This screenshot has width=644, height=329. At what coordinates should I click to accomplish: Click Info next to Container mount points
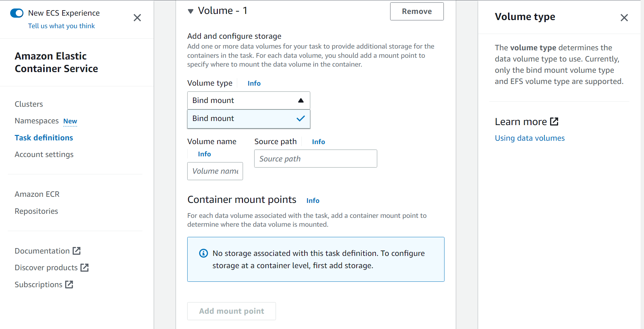coord(312,201)
